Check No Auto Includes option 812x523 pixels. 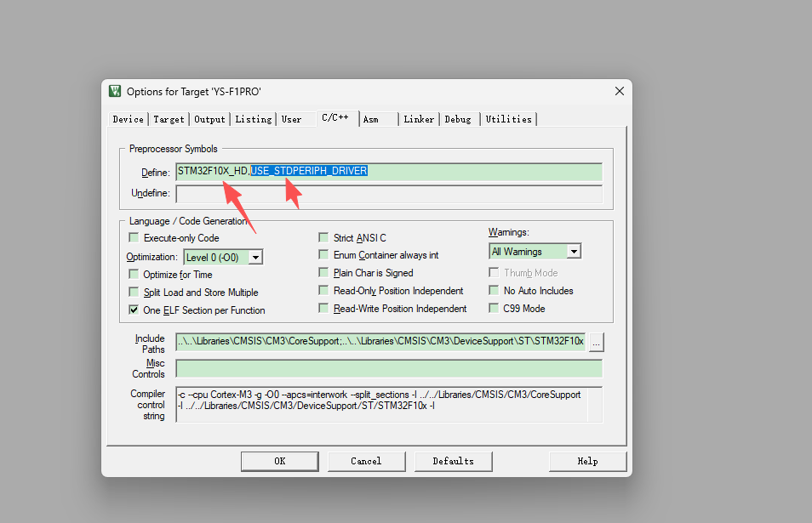(x=494, y=290)
